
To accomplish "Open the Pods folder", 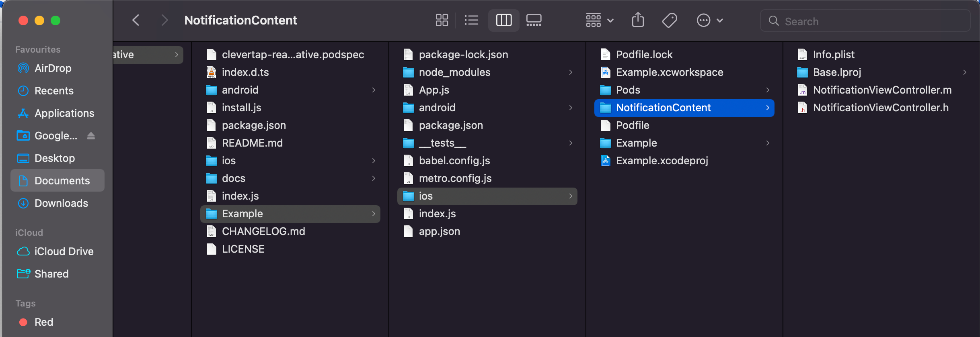I will coord(628,90).
